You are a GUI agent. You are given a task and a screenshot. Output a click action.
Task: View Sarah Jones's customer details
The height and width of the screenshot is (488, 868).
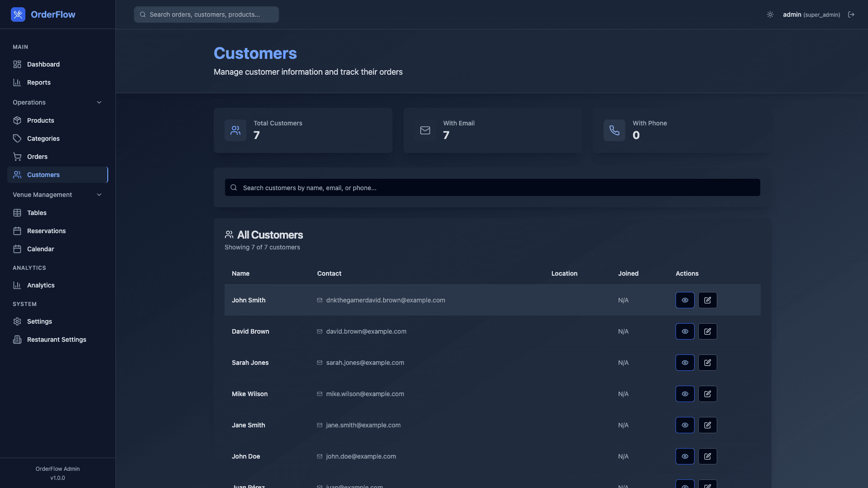point(685,362)
